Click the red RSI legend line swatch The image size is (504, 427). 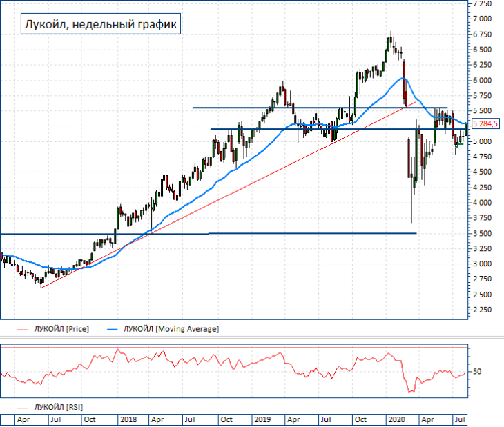[23, 408]
